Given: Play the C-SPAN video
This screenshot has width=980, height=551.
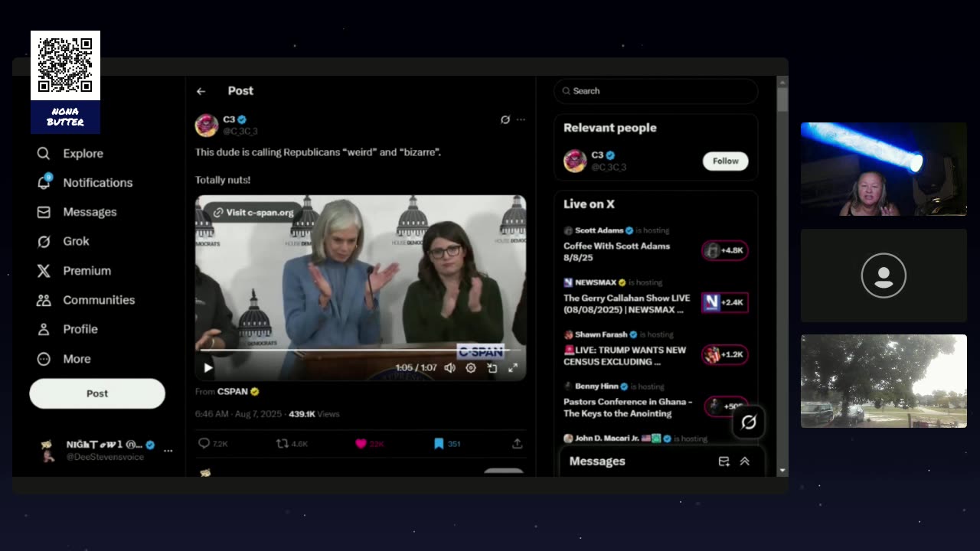Looking at the screenshot, I should click(207, 367).
